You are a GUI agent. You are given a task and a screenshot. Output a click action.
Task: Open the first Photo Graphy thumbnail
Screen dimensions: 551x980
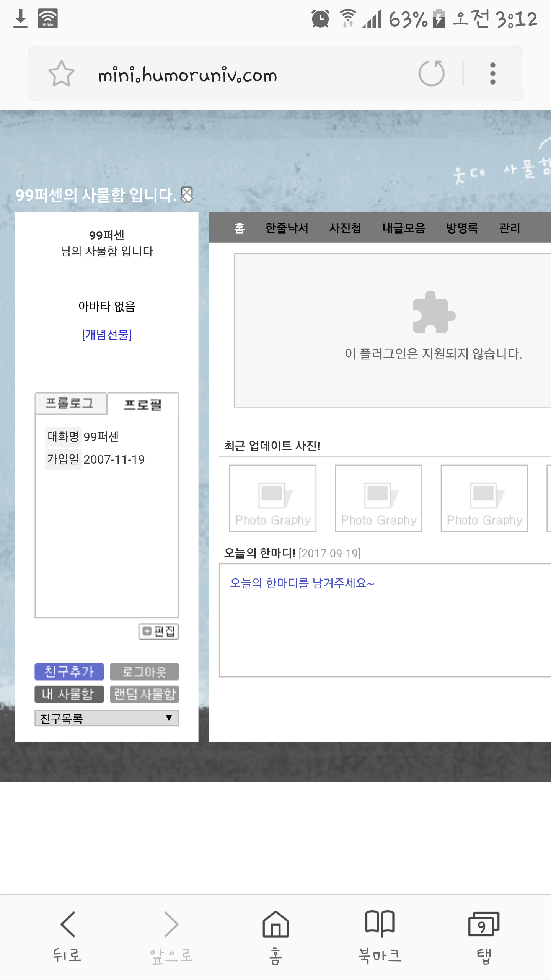pyautogui.click(x=272, y=498)
